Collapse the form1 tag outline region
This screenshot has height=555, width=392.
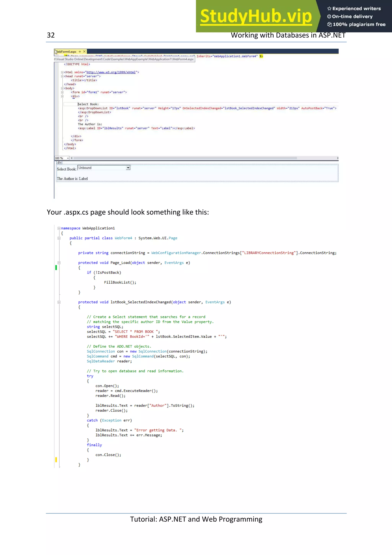62,92
